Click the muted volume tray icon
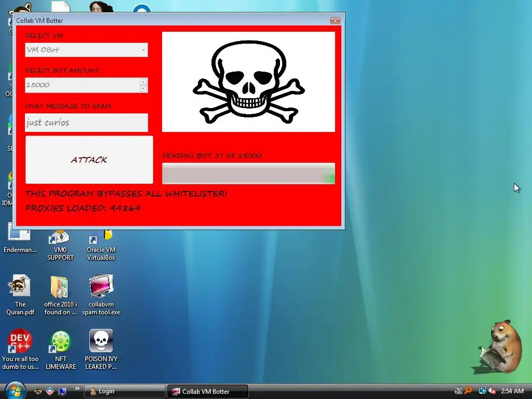 (491, 391)
